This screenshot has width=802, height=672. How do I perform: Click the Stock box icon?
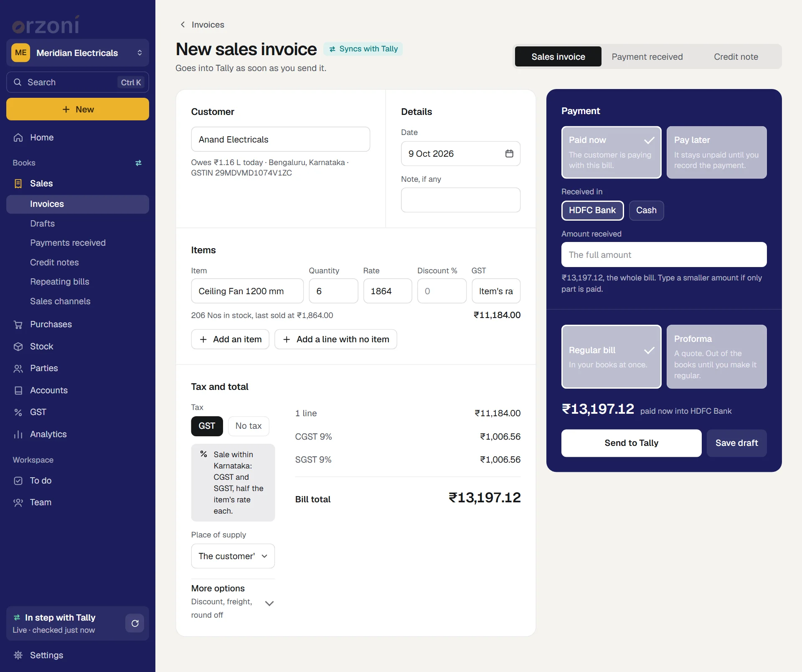point(18,346)
